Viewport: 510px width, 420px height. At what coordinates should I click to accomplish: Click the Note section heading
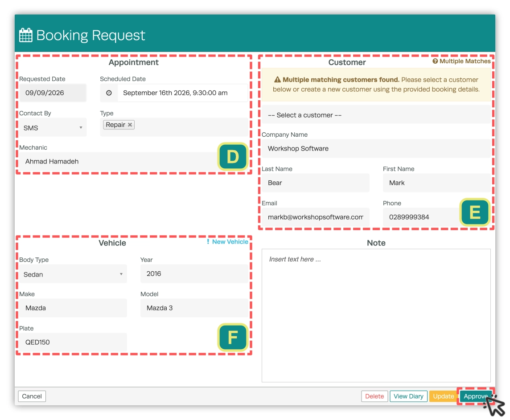(376, 243)
